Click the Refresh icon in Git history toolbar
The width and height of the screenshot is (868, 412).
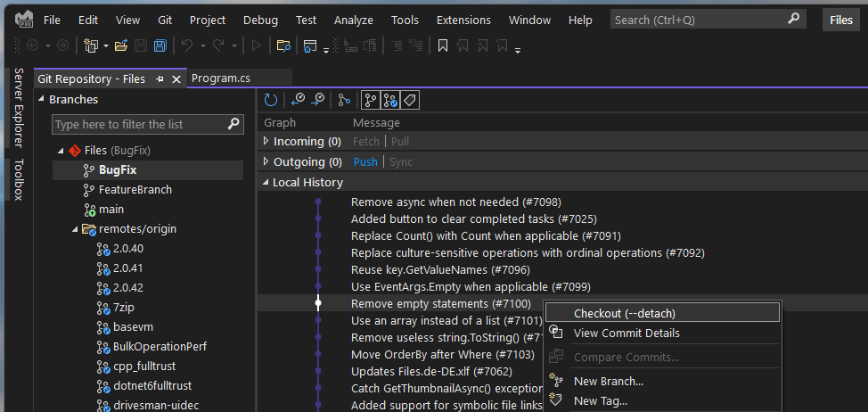270,100
